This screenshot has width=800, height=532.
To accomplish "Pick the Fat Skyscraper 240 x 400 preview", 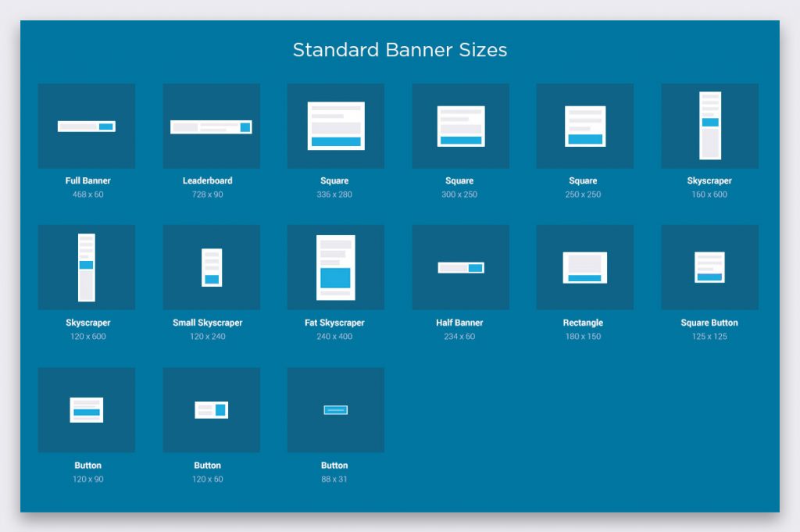I will click(x=334, y=266).
